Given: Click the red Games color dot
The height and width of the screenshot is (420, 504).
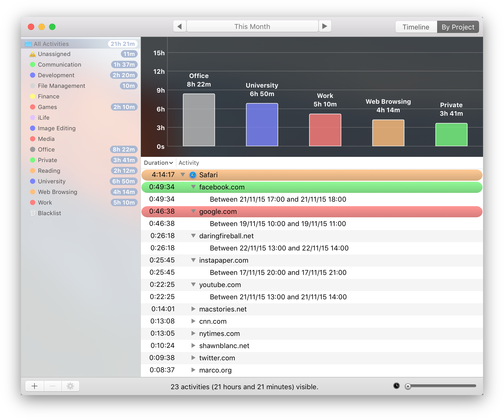Looking at the screenshot, I should click(x=33, y=107).
